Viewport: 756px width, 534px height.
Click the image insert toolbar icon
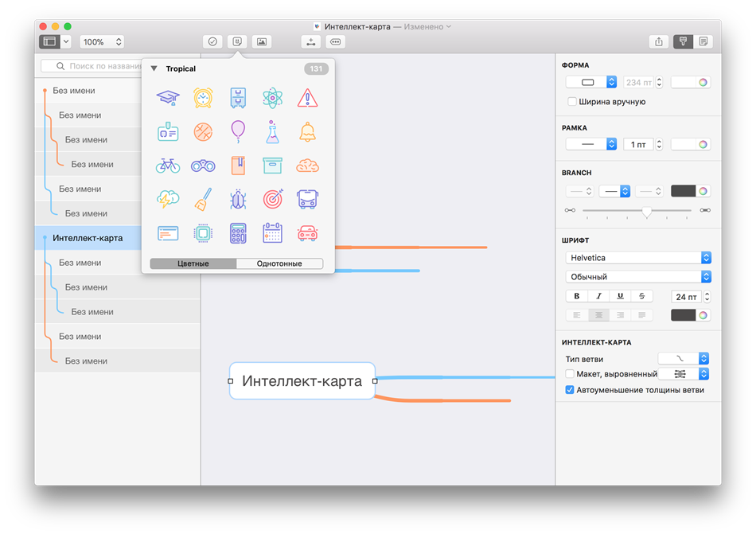coord(262,41)
